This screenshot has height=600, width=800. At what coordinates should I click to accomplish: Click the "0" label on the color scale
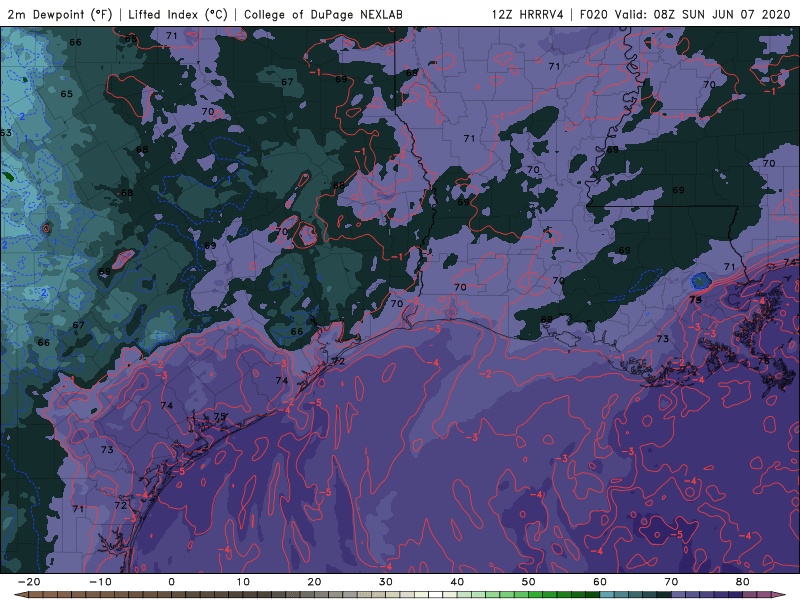(171, 582)
